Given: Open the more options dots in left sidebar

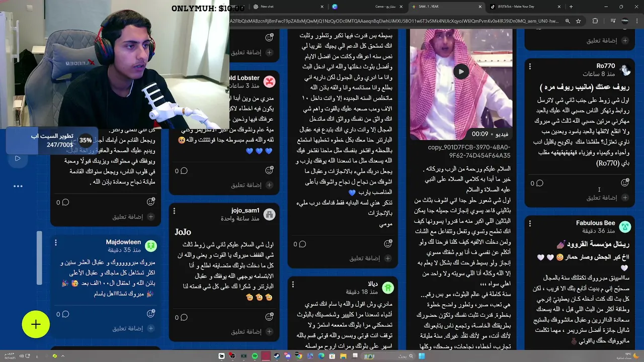Looking at the screenshot, I should pos(18,186).
